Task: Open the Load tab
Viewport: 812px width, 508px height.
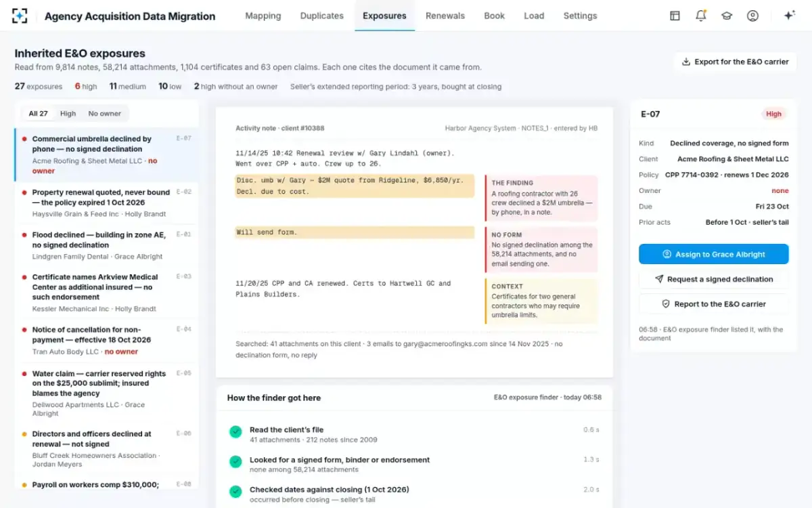Action: coord(534,16)
